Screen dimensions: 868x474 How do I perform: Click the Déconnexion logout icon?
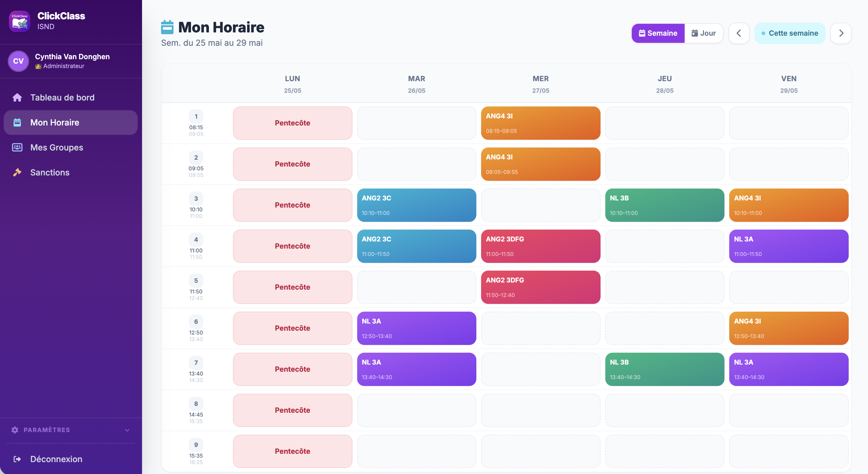pos(17,459)
